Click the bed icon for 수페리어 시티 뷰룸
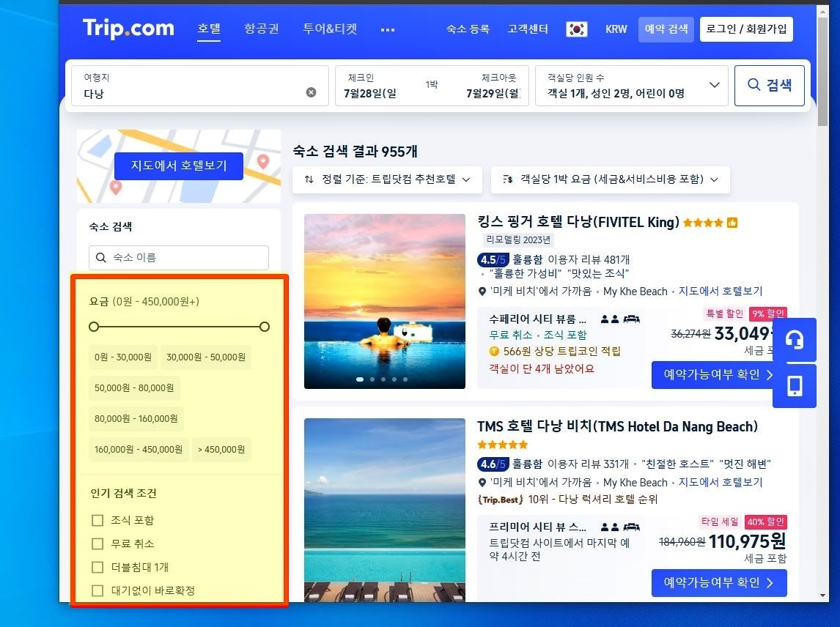 click(x=632, y=319)
